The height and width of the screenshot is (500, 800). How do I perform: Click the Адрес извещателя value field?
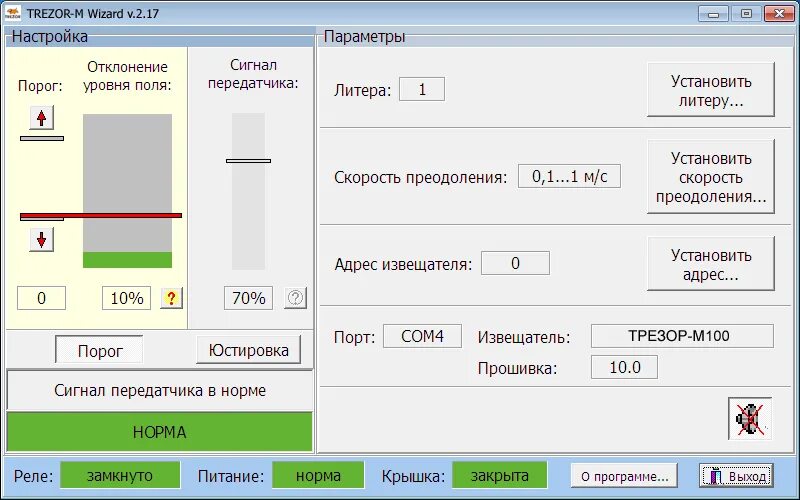coord(515,263)
